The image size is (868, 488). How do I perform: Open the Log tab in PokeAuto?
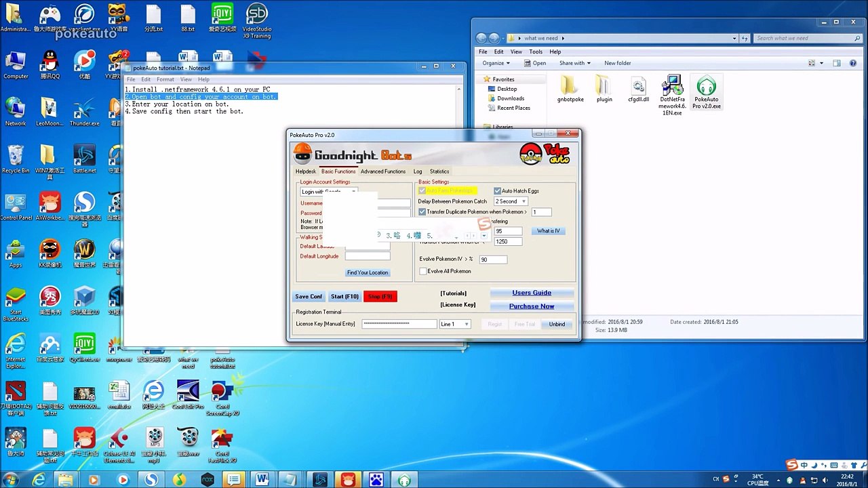[418, 171]
